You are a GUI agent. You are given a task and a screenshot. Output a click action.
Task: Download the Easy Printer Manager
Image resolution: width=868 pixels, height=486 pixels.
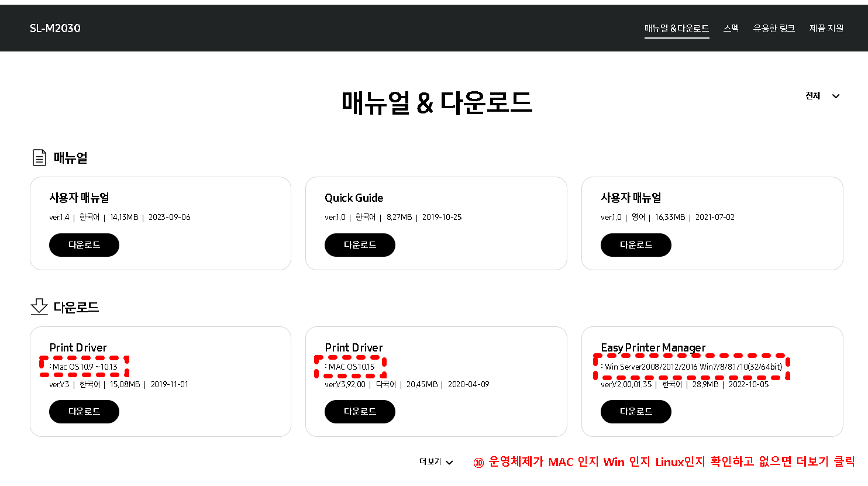tap(636, 411)
